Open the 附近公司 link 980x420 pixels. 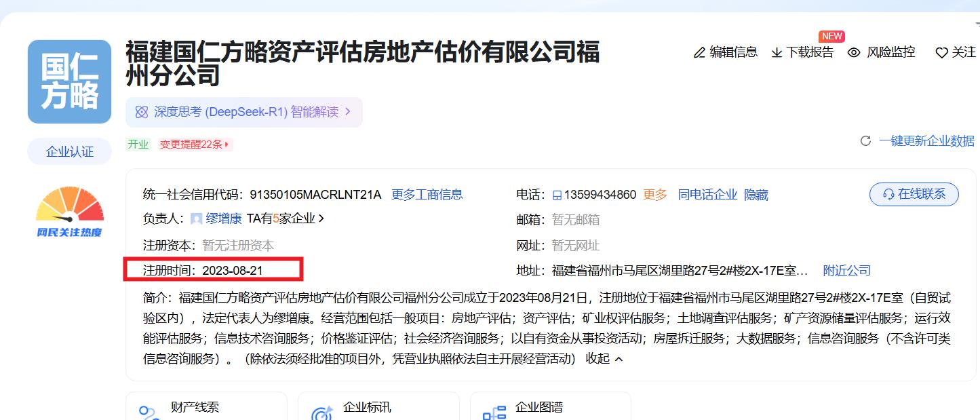tap(846, 271)
